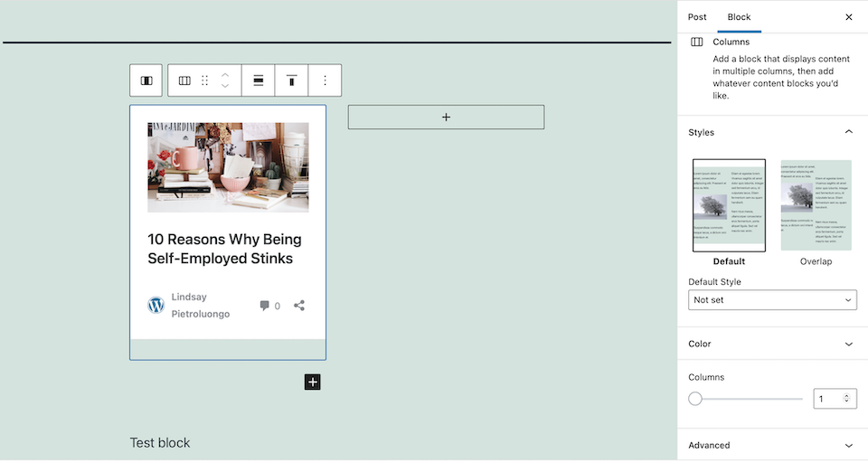
Task: Close the settings sidebar
Action: coord(848,17)
